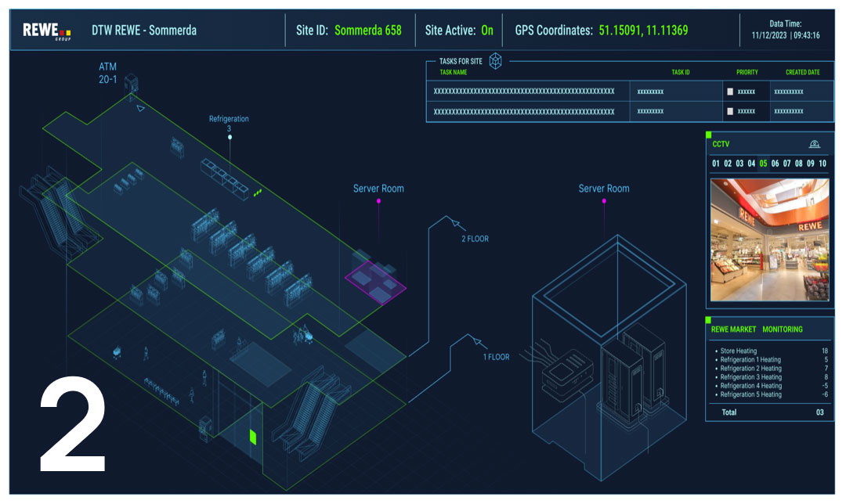Click the REWE Group logo
The image size is (846, 504).
click(47, 31)
